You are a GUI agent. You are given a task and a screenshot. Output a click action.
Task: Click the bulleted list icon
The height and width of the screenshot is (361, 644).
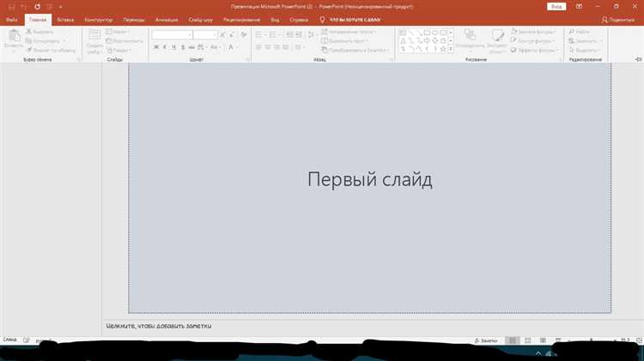(x=260, y=35)
